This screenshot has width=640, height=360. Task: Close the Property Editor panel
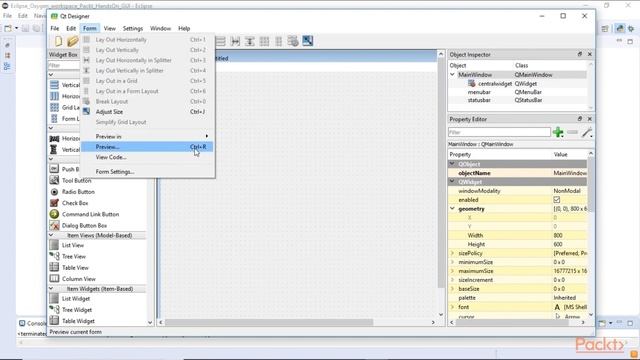tap(589, 119)
